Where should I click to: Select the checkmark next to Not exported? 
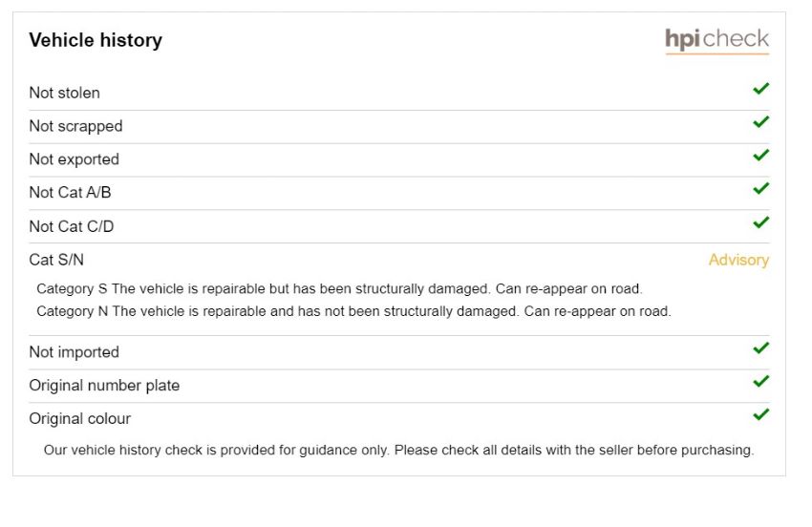[760, 156]
